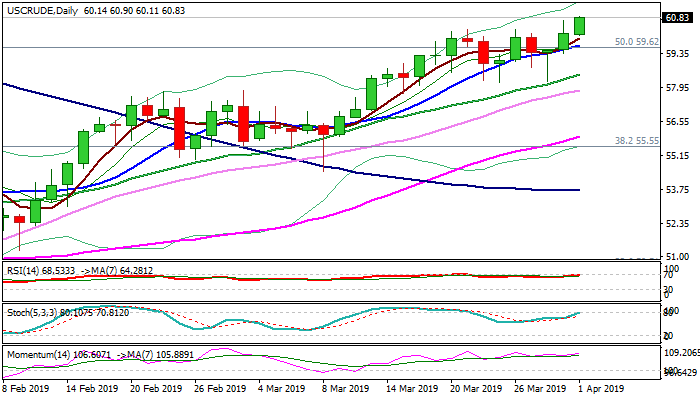This screenshot has height=400, width=700.
Task: Click the 38.2 Fibonacci level label
Action: pos(636,141)
